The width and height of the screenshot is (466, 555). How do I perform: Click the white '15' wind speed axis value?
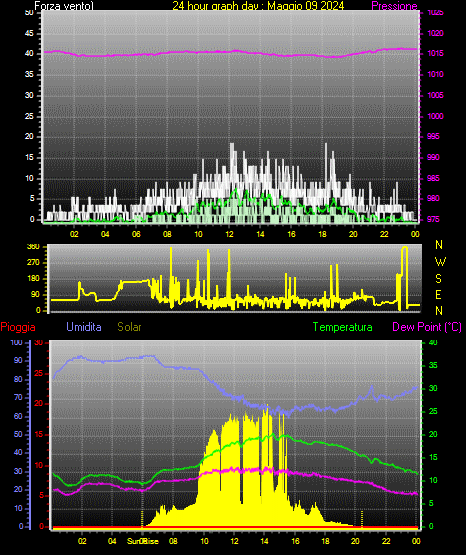29,157
